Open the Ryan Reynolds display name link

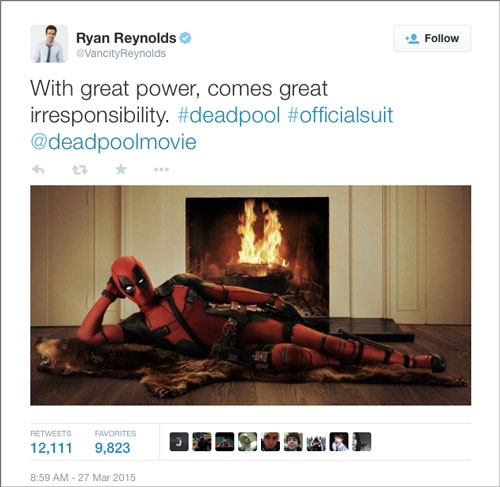click(x=126, y=38)
